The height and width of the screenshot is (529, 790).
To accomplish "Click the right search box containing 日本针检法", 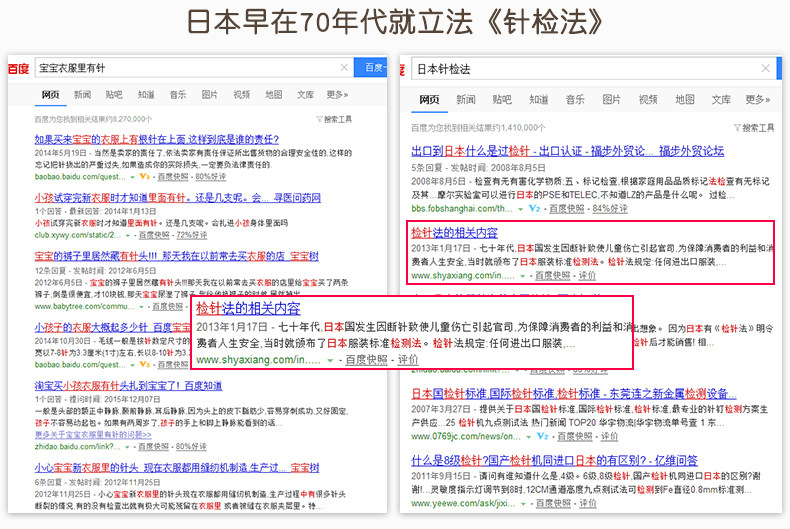I will [594, 69].
